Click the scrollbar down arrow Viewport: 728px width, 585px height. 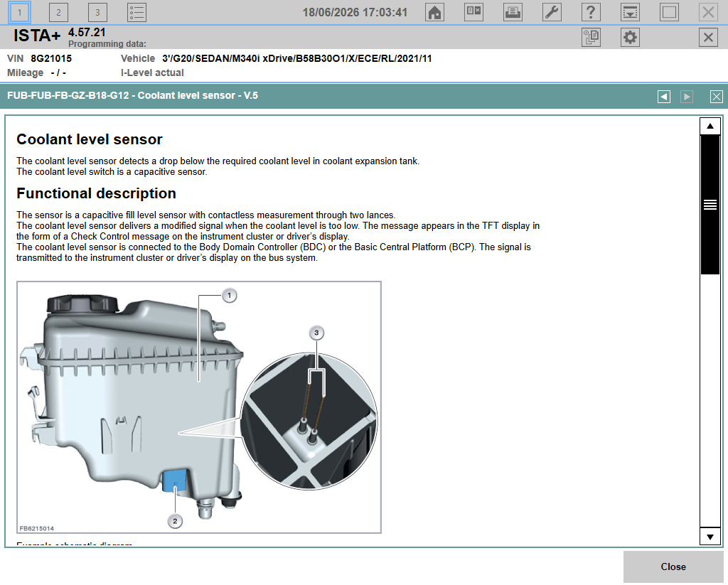(x=710, y=537)
